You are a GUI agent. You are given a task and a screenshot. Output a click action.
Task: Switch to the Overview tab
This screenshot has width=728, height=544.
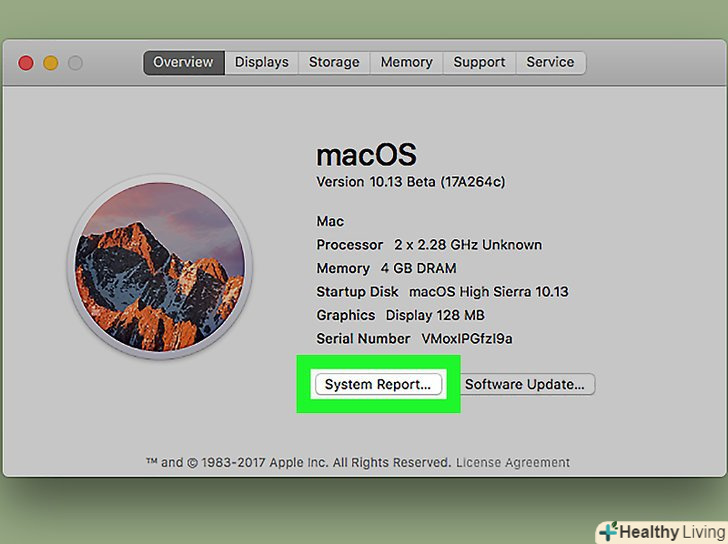[x=184, y=63]
